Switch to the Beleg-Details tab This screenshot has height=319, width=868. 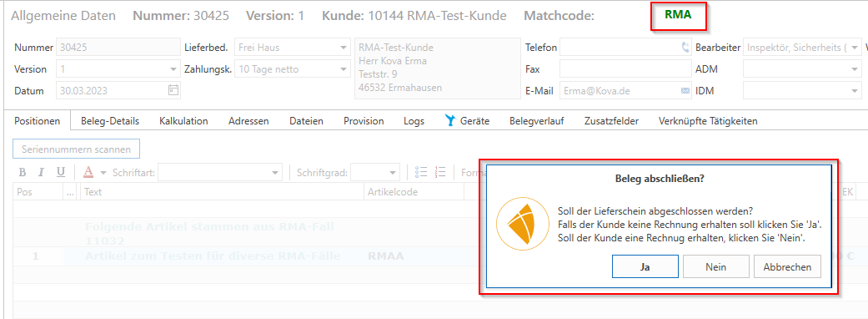(109, 121)
